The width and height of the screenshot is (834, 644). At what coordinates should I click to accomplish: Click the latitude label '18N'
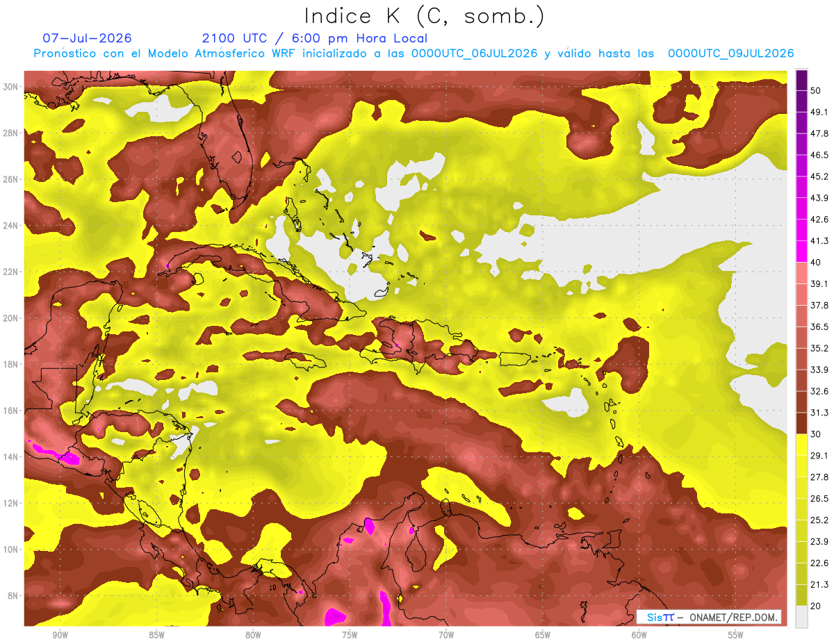point(12,364)
